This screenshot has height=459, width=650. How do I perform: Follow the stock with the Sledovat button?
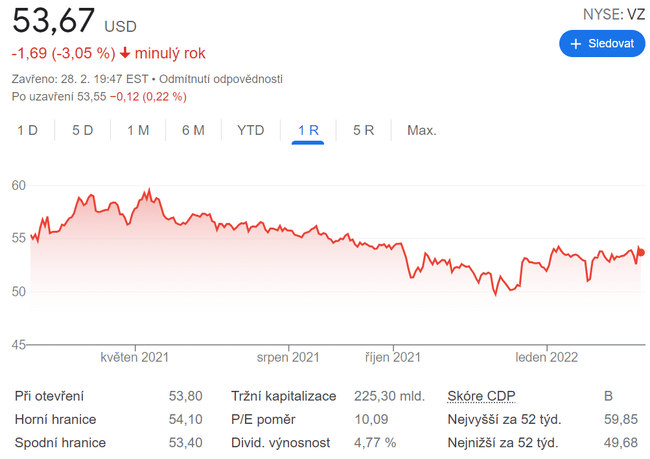(601, 44)
